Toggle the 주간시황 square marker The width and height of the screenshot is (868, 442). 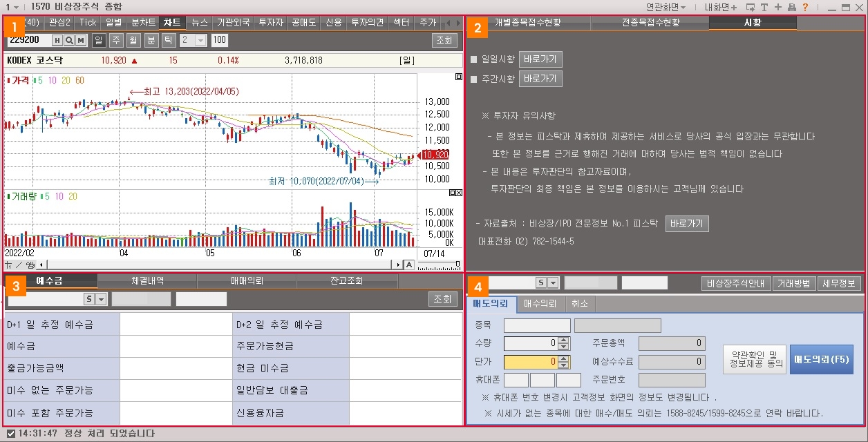pyautogui.click(x=474, y=79)
